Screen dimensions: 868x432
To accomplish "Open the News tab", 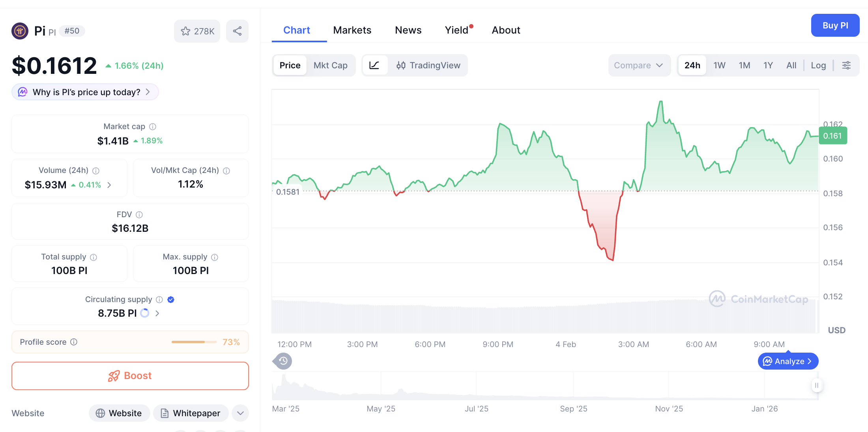I will [x=408, y=30].
